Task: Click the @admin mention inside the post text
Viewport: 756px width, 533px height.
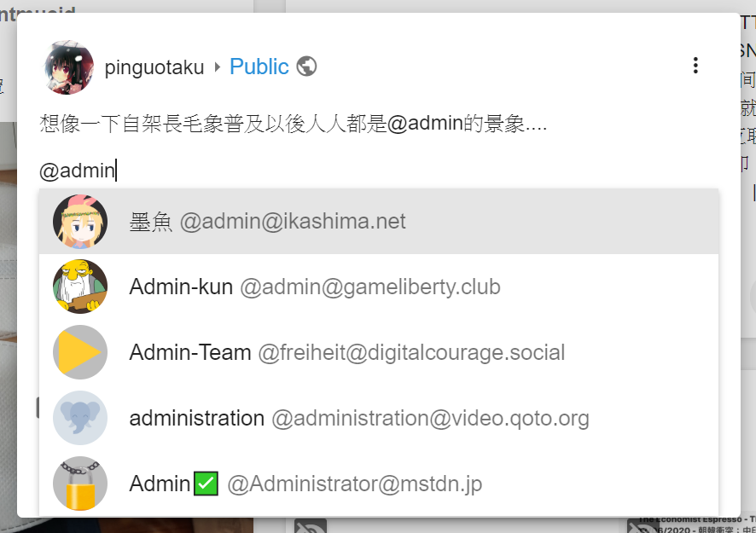Action: point(425,125)
